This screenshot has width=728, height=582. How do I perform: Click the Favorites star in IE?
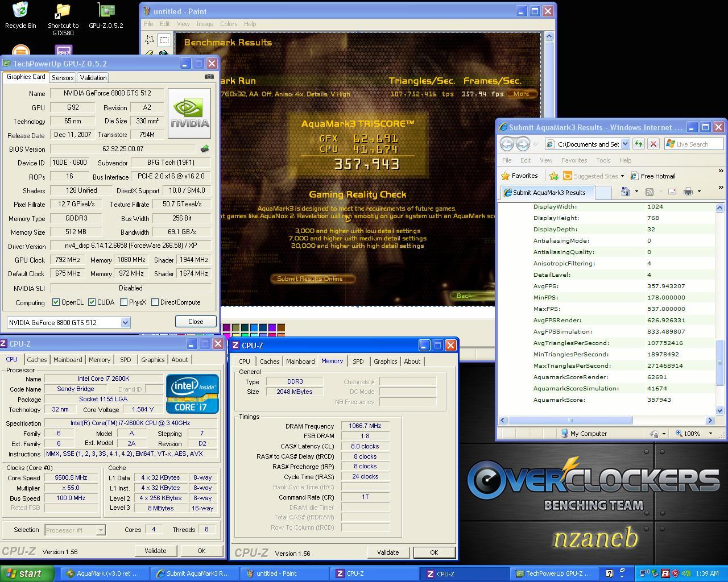[x=505, y=176]
